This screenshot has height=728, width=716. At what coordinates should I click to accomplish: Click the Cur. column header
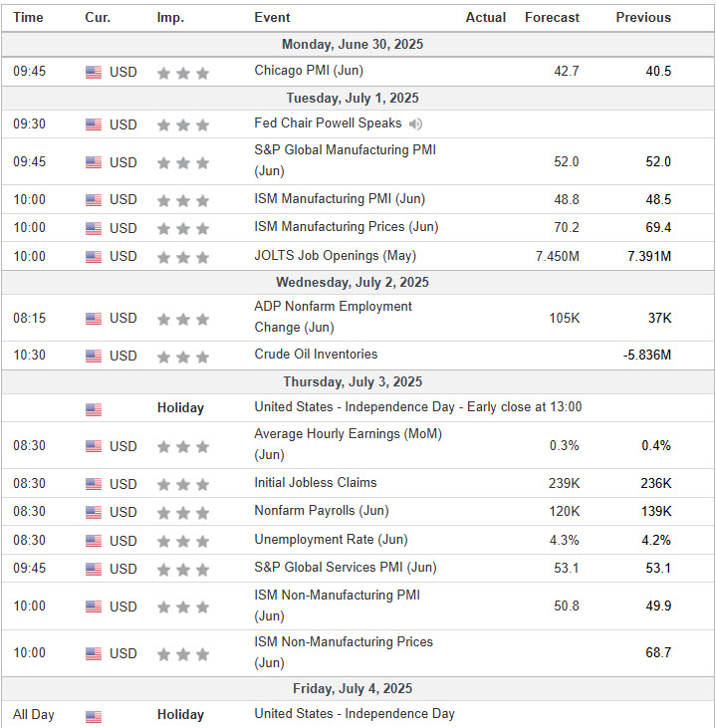coord(98,17)
